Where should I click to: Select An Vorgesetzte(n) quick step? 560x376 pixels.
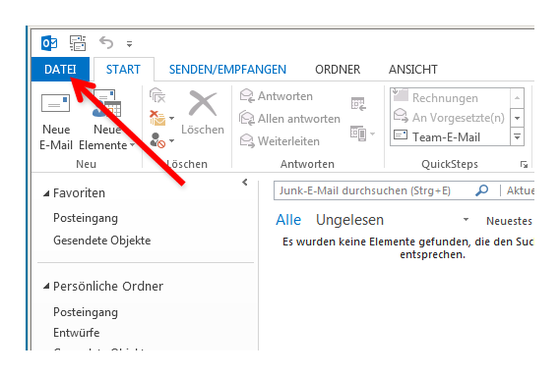(x=450, y=117)
